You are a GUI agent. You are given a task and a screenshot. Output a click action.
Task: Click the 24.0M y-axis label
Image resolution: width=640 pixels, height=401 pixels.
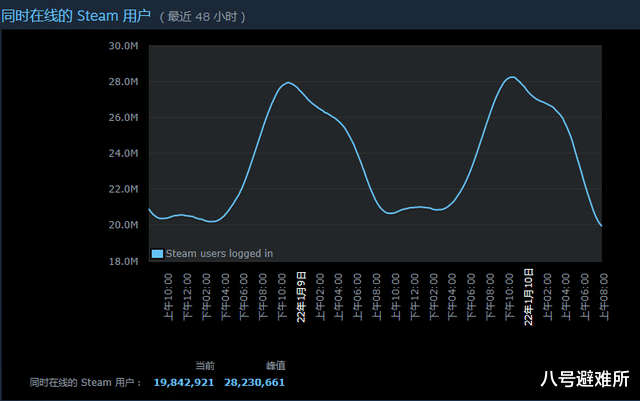123,154
